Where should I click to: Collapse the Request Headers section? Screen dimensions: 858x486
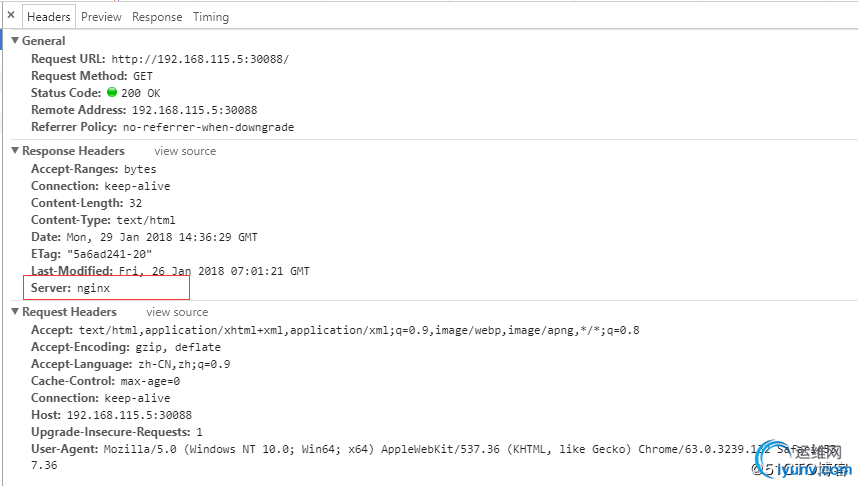click(15, 311)
